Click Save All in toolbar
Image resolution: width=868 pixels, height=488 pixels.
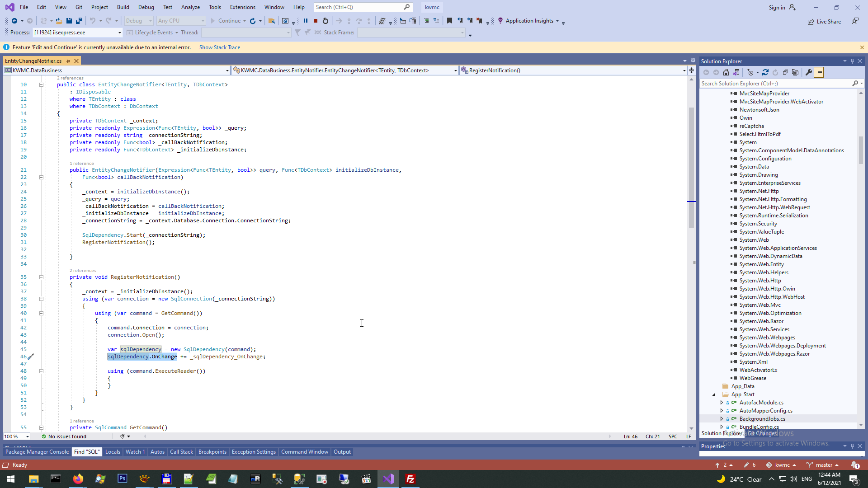tap(79, 21)
